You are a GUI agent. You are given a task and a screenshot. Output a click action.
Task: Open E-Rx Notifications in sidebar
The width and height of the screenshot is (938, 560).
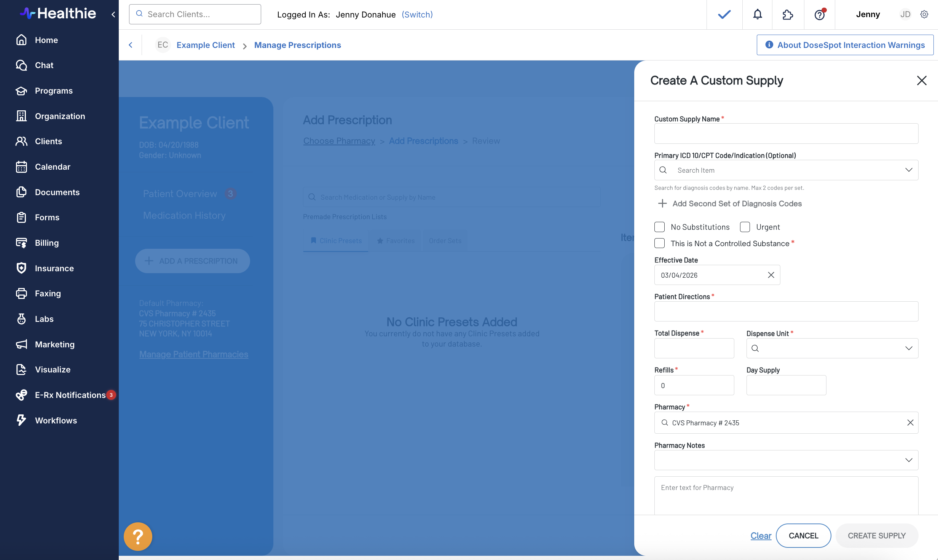coord(70,395)
